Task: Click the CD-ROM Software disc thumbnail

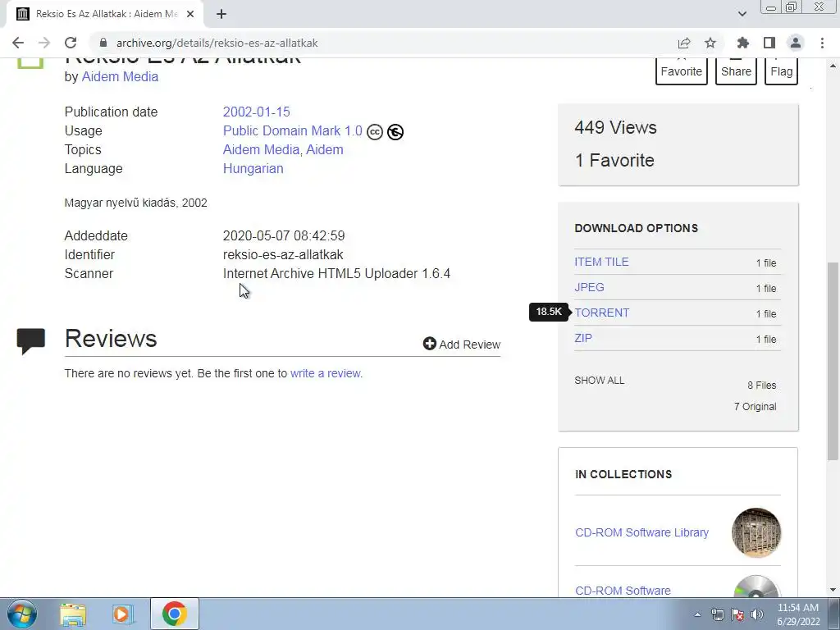Action: (x=756, y=587)
